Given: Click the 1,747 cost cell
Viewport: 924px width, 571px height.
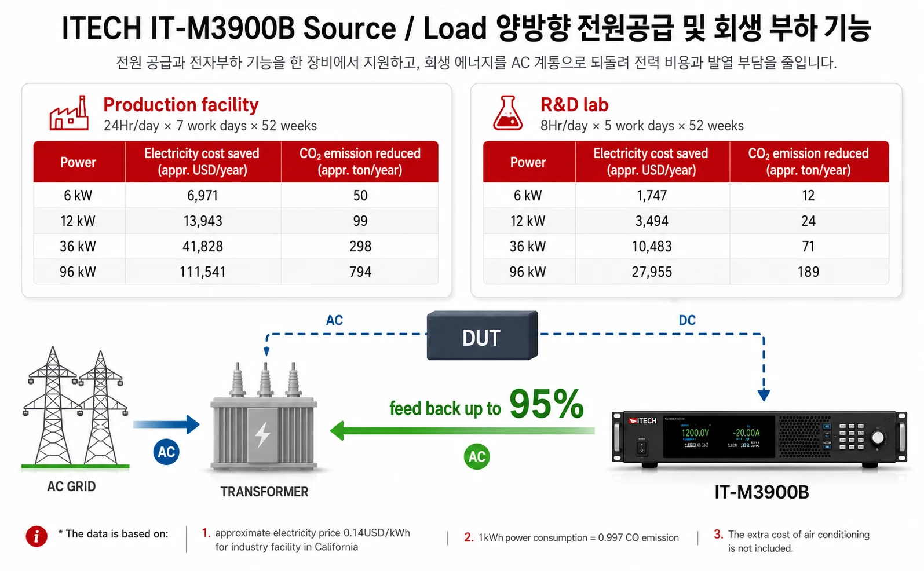Looking at the screenshot, I should pos(652,196).
